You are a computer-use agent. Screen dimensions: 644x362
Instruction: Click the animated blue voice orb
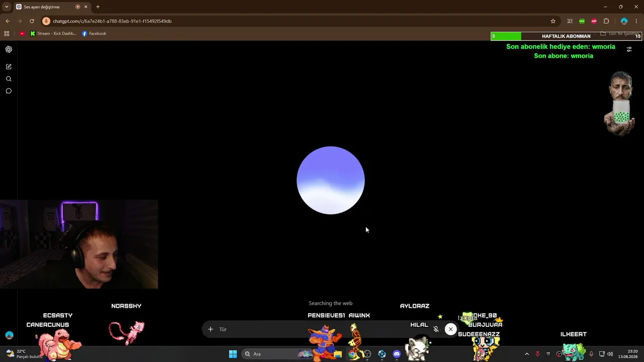331,180
